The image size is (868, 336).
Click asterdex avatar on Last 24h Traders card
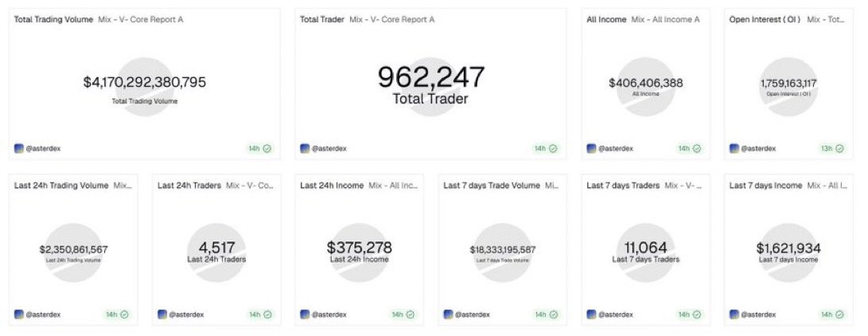tap(162, 315)
